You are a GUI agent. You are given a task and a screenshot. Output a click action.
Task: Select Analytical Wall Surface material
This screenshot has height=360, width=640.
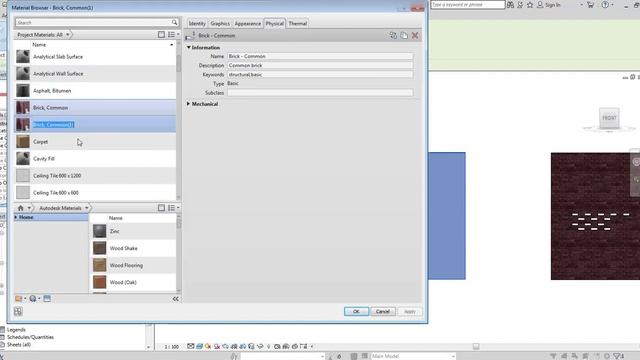point(95,74)
